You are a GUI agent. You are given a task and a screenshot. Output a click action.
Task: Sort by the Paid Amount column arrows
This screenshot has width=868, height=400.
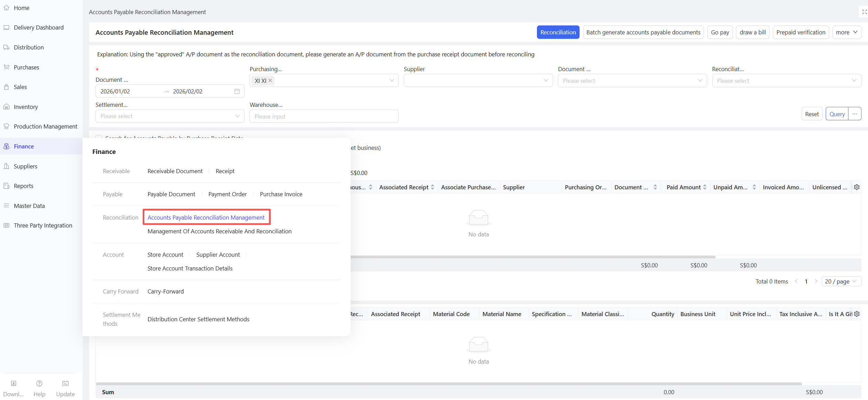click(705, 187)
